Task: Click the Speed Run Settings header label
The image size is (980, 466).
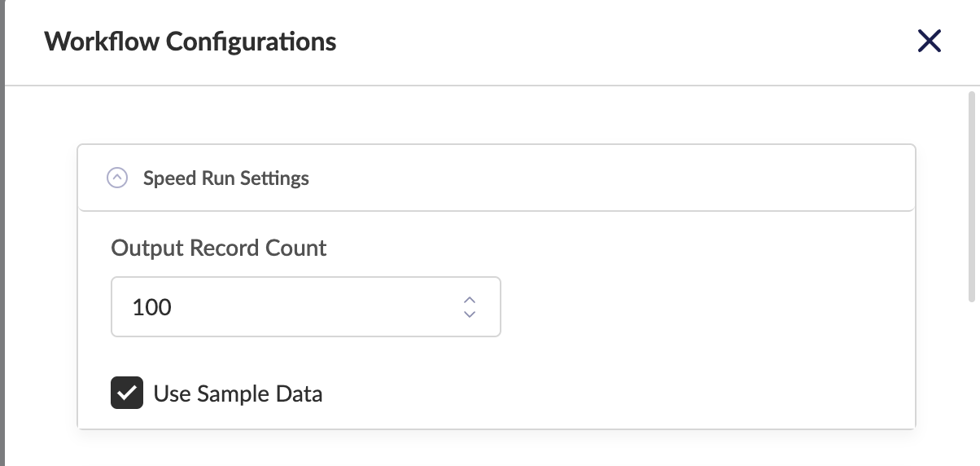Action: (x=225, y=178)
